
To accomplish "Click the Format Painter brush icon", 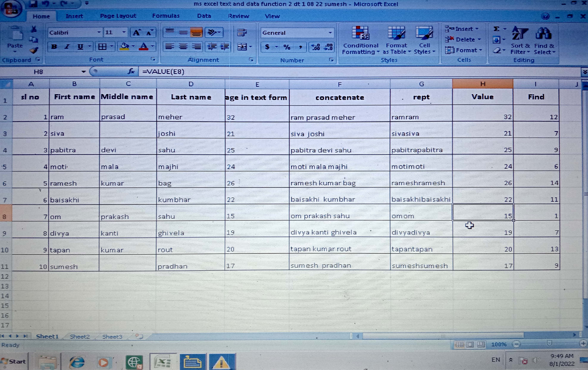I will (34, 50).
